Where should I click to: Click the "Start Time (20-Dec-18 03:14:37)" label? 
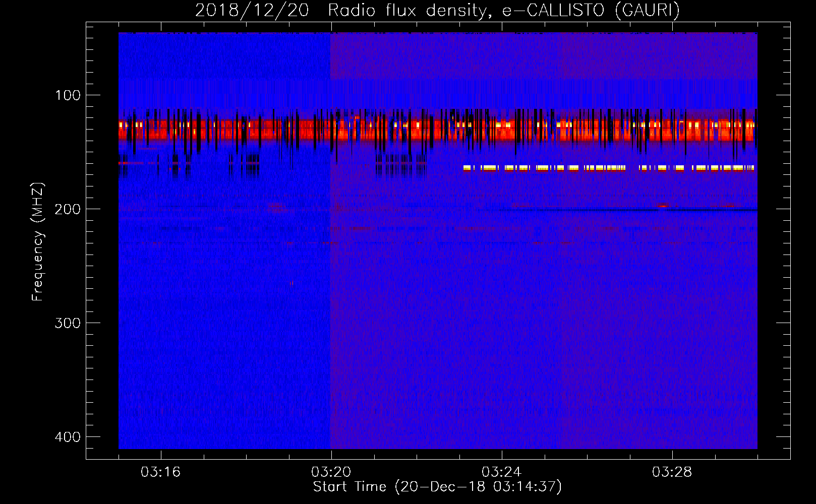(x=437, y=487)
